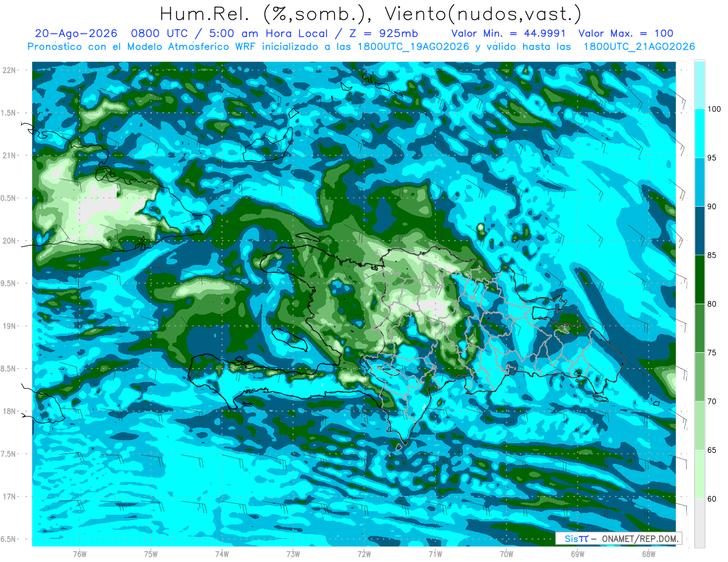Image resolution: width=728 pixels, height=562 pixels.
Task: Click the gray below-60 legend segment
Action: (699, 523)
